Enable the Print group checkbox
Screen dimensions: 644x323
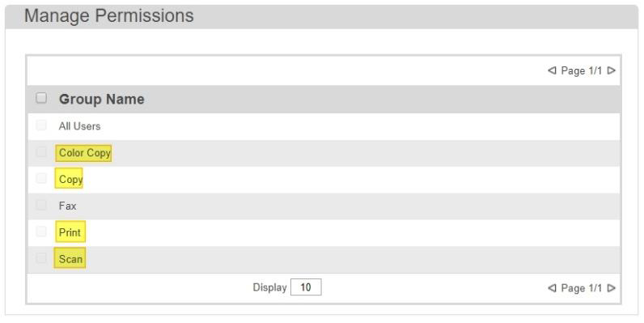tap(41, 232)
